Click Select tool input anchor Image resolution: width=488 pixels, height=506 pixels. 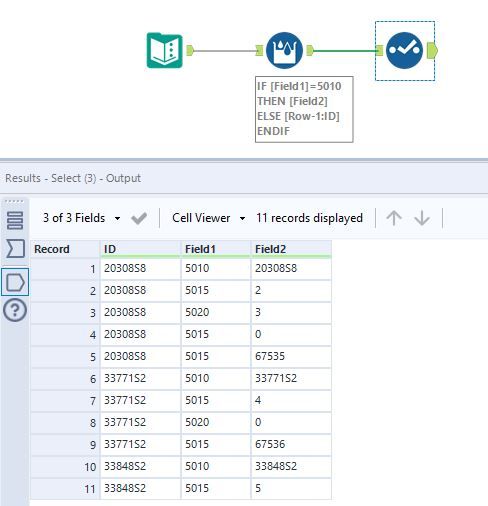[x=379, y=51]
